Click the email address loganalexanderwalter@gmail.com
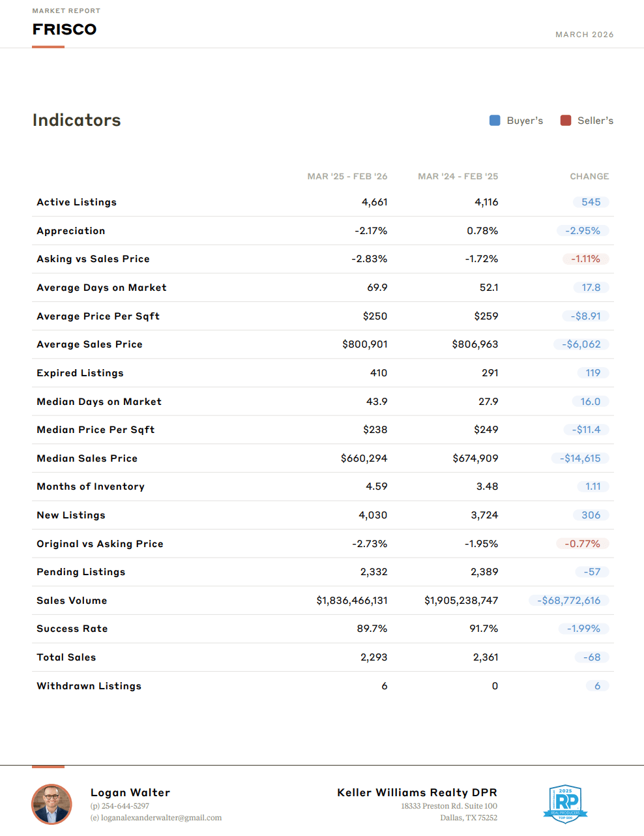The width and height of the screenshot is (644, 836). (x=161, y=818)
